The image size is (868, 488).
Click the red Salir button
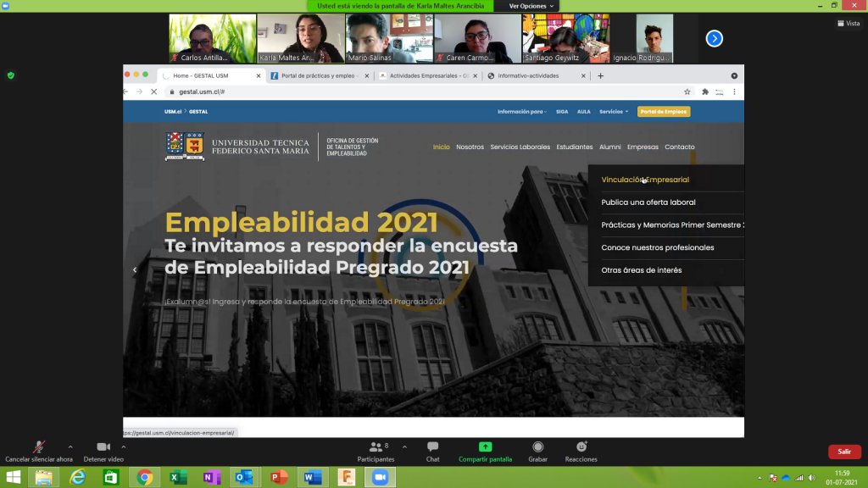(x=844, y=452)
